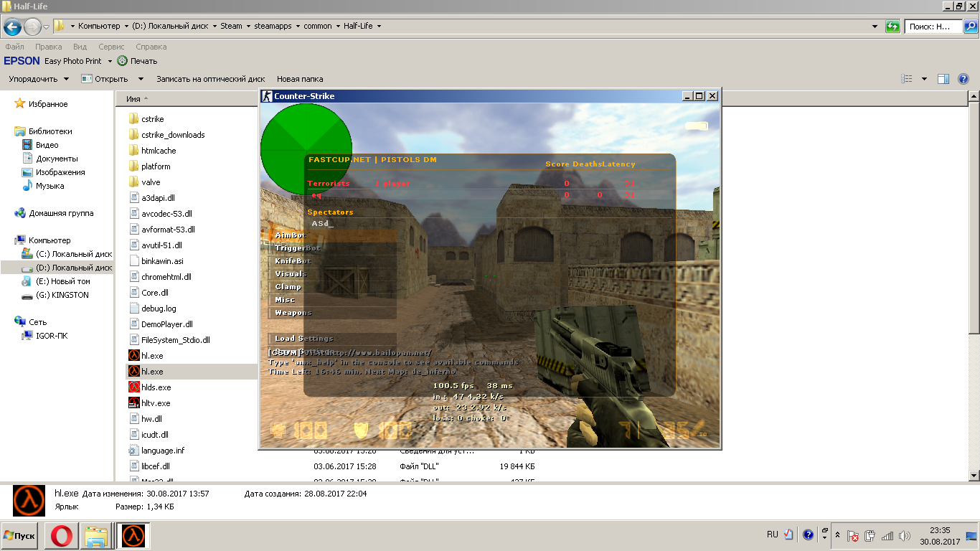The height and width of the screenshot is (551, 980).
Task: Select the Изображения library
Action: pos(60,172)
